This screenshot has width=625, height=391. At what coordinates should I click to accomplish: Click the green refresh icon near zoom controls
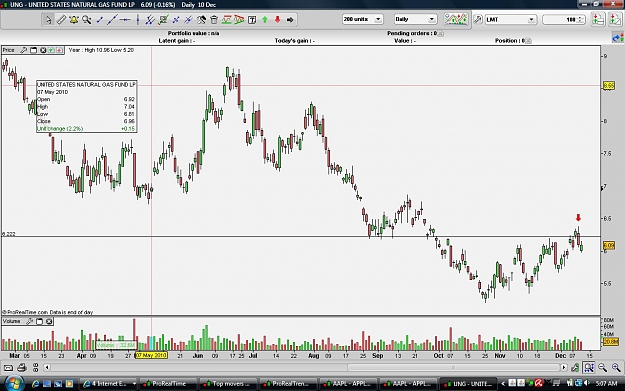pyautogui.click(x=575, y=367)
